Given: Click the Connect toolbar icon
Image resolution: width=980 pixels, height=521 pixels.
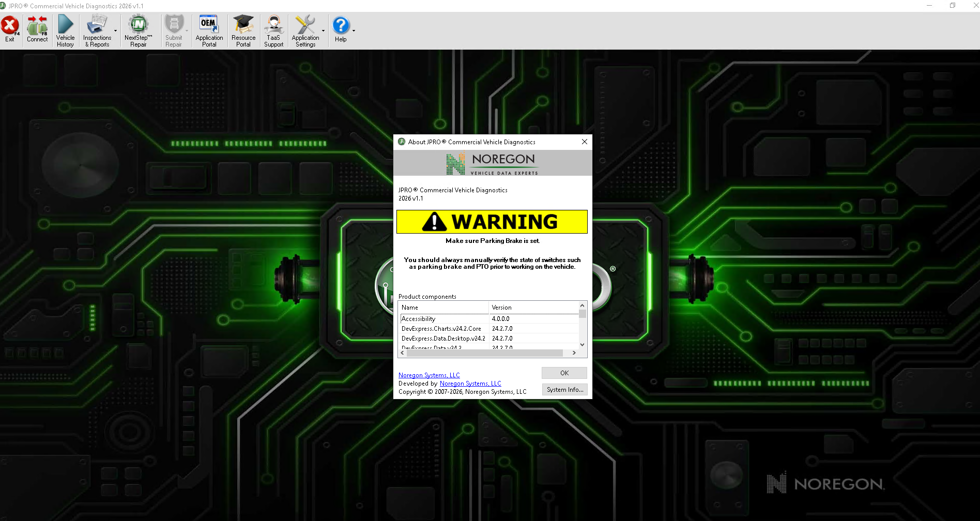Looking at the screenshot, I should click(x=37, y=29).
